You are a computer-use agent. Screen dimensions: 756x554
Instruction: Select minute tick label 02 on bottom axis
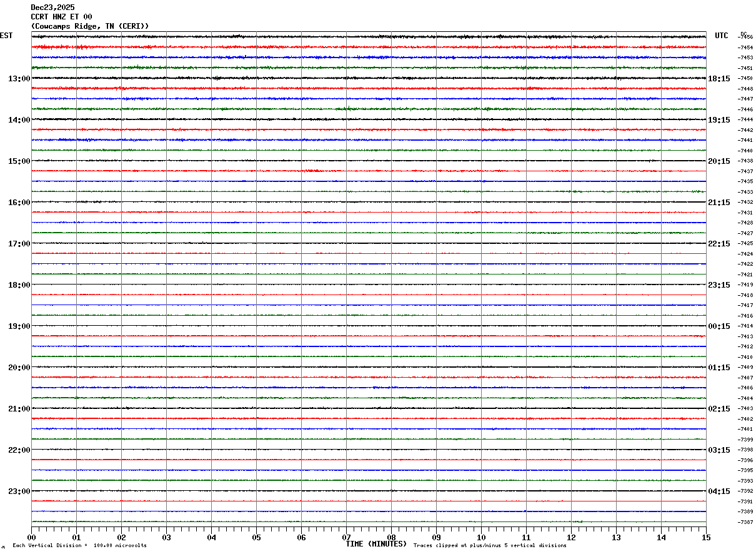(x=121, y=538)
